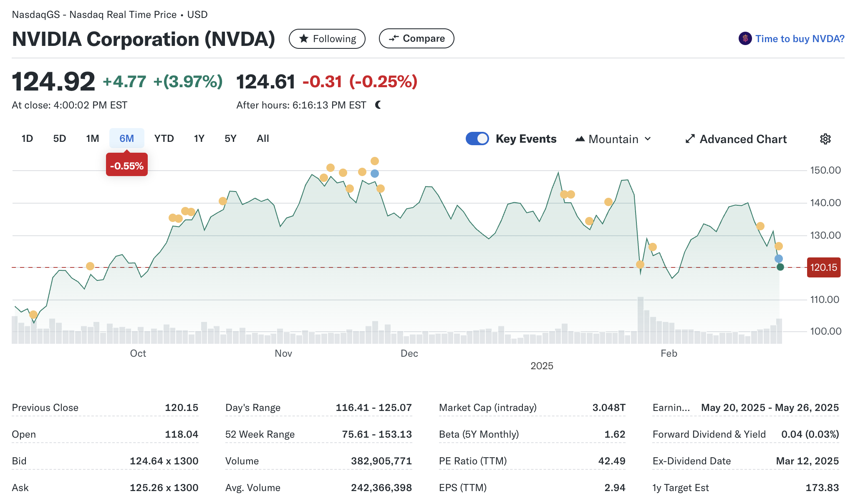
Task: Click the Advanced Chart expand arrow icon
Action: click(690, 139)
